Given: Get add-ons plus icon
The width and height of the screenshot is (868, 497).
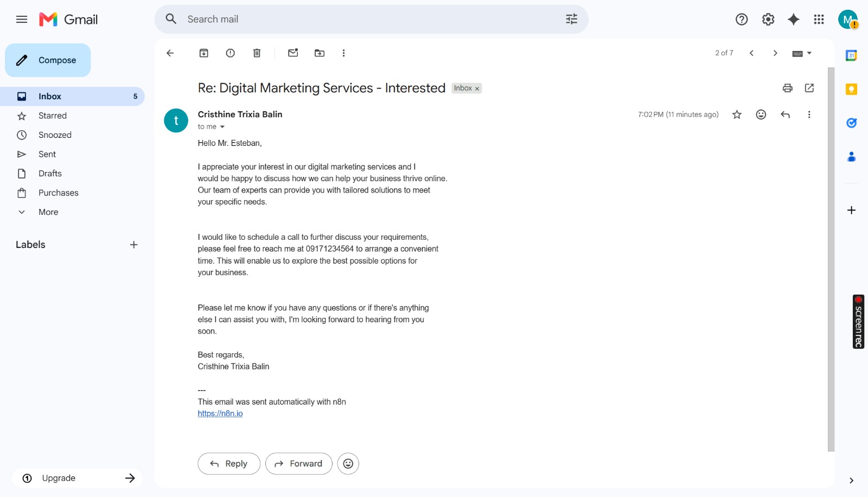Looking at the screenshot, I should 851,211.
